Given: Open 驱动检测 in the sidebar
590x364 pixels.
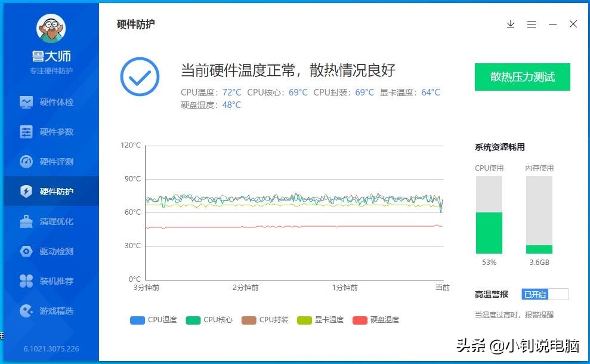Looking at the screenshot, I should (51, 251).
